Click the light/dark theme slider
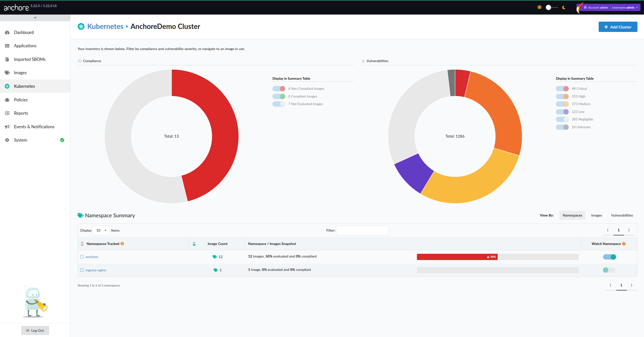Viewport: 644px width, 337px height. coord(551,8)
